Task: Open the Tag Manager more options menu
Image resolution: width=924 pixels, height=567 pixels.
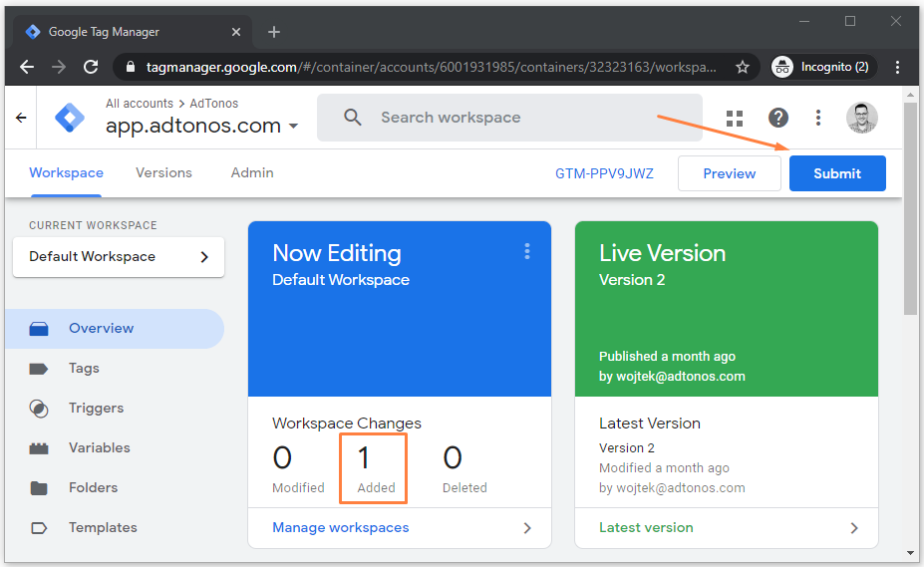Action: [818, 118]
